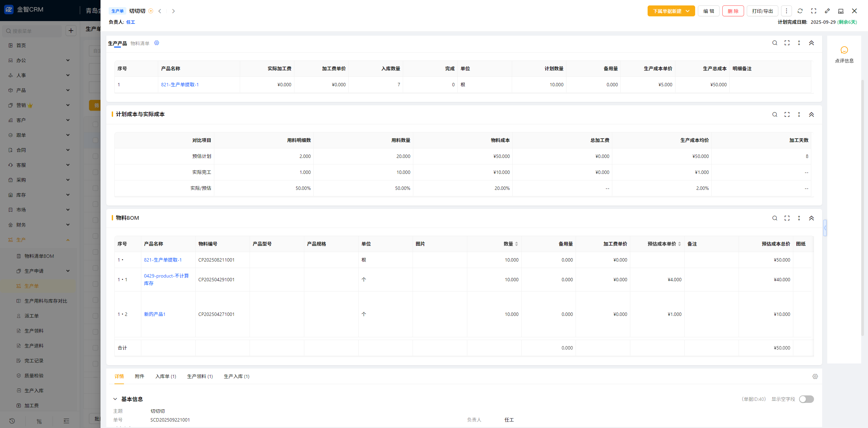
Task: Click the 删除 button
Action: 733,11
